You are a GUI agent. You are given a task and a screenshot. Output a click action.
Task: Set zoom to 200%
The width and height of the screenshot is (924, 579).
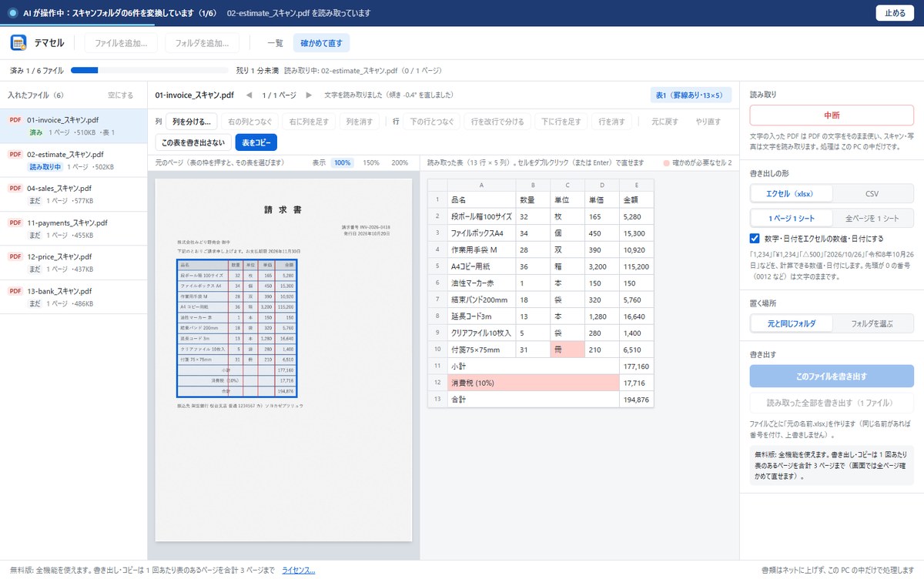[400, 163]
